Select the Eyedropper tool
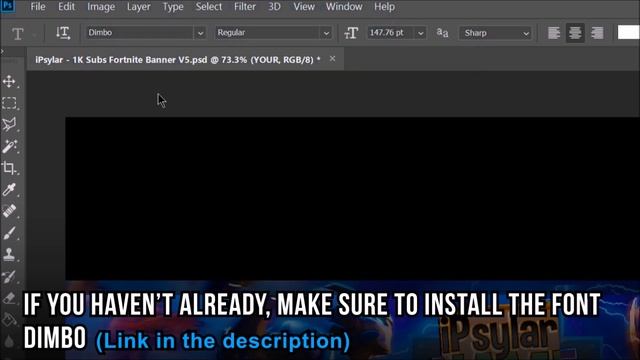 pos(9,189)
